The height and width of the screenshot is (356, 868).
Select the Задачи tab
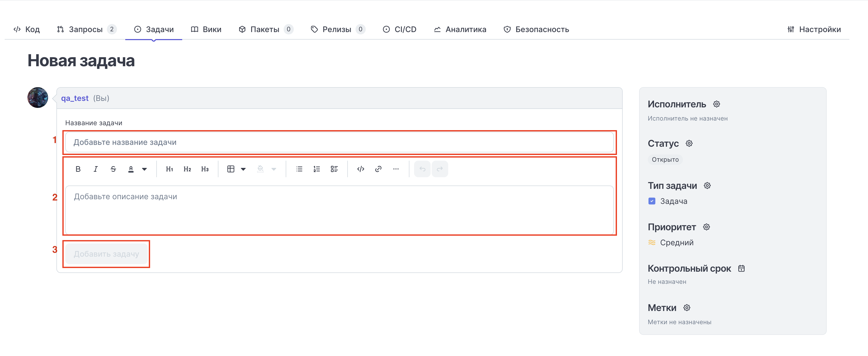pyautogui.click(x=154, y=29)
